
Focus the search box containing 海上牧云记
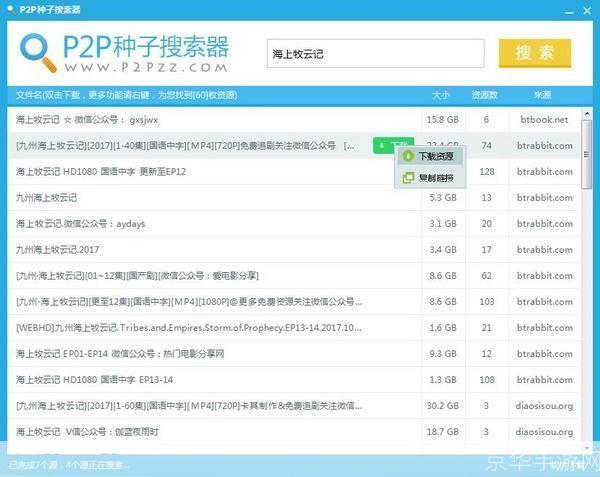(375, 54)
